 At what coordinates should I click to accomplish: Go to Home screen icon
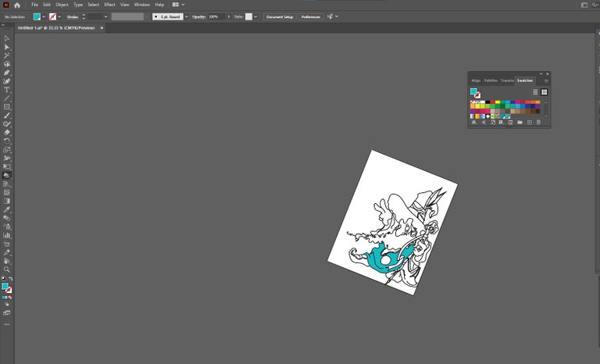[x=17, y=5]
